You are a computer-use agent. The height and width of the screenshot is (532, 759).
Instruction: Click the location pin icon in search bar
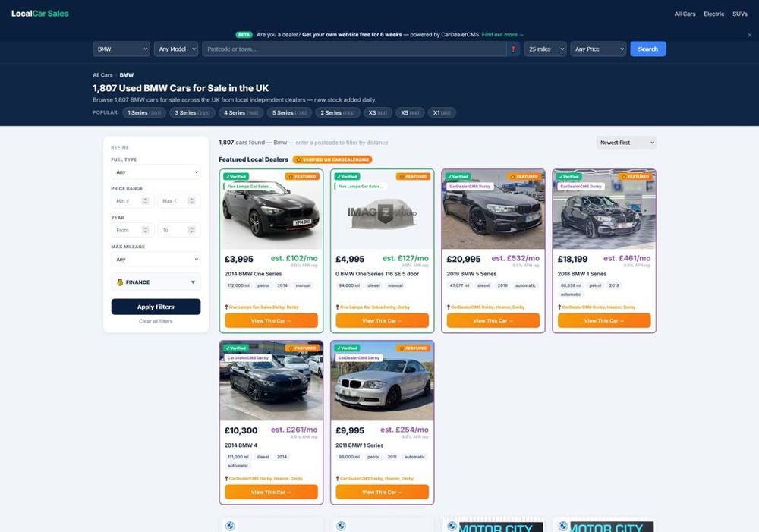coord(513,49)
